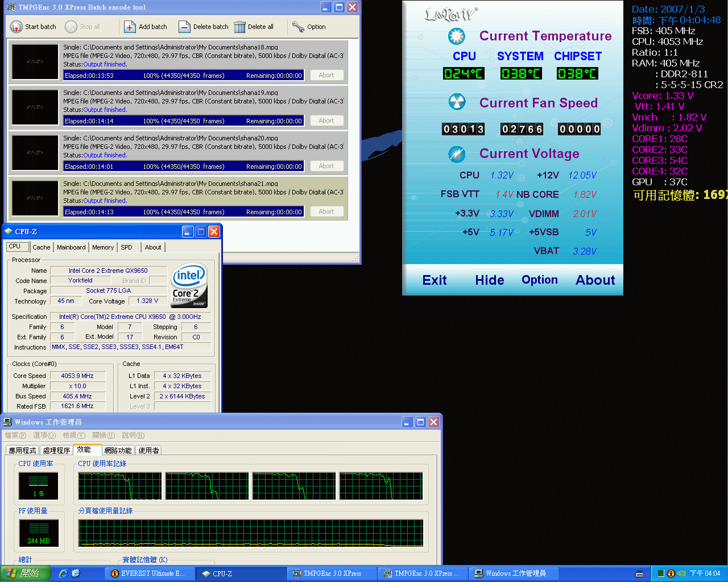The height and width of the screenshot is (582, 728).
Task: Click Abort for shana19.mpg job
Action: (x=326, y=120)
